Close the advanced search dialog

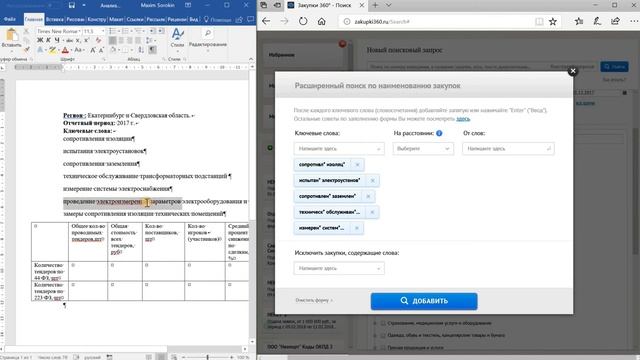[x=573, y=71]
